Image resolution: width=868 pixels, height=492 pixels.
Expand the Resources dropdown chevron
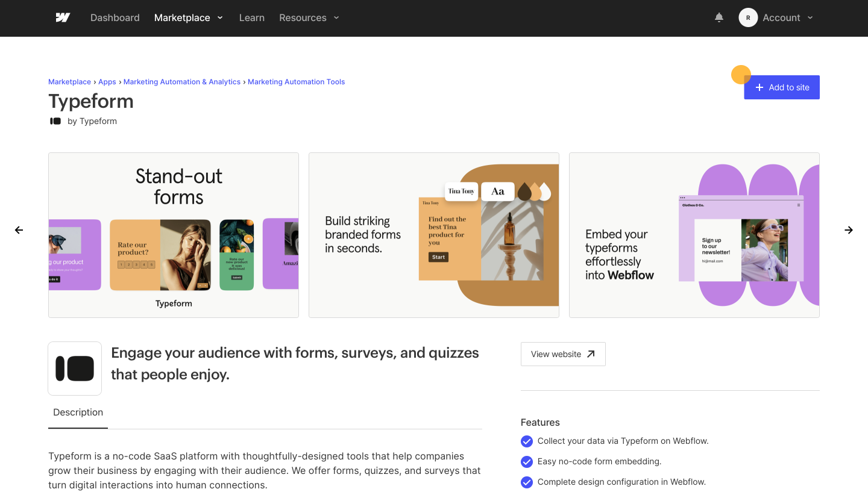[336, 17]
